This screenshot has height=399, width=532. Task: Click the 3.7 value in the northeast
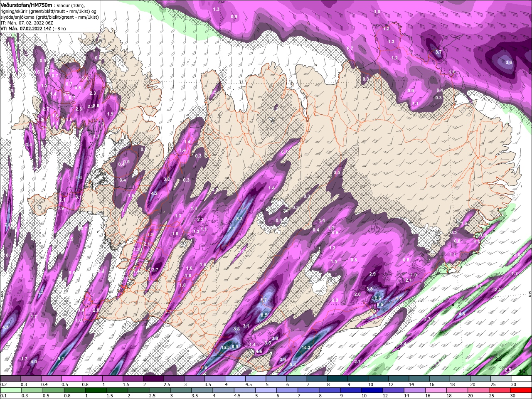coord(438,52)
